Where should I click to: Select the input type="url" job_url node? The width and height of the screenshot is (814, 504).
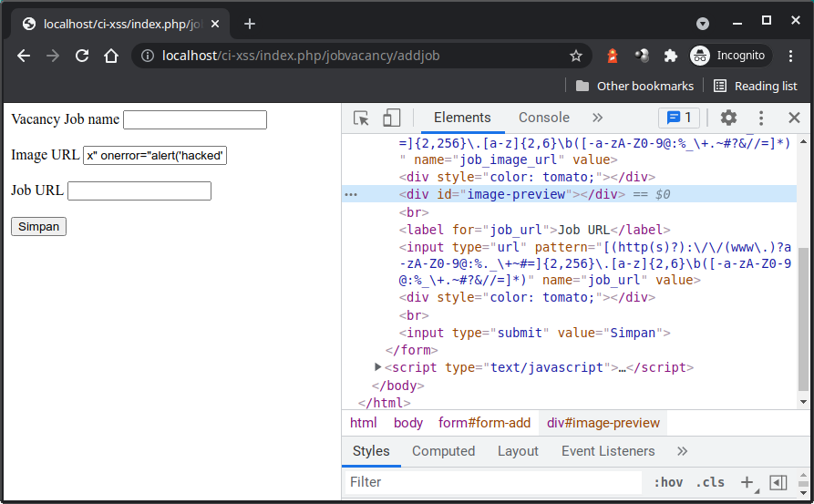[595, 263]
